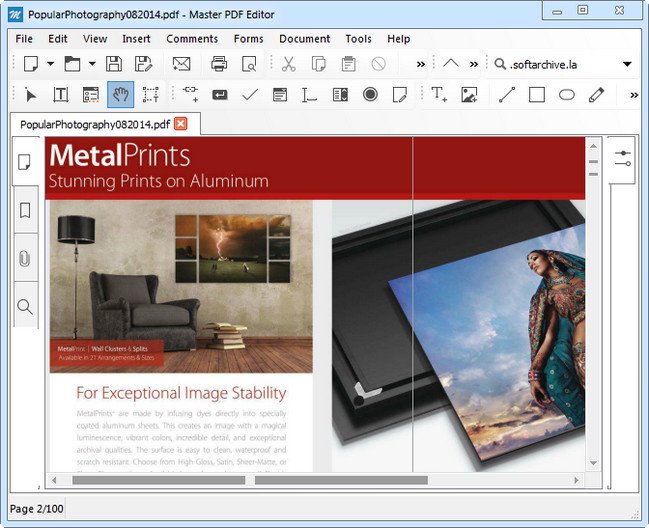Show the Attachments paperclip sidebar panel
This screenshot has width=649, height=528.
(x=25, y=259)
